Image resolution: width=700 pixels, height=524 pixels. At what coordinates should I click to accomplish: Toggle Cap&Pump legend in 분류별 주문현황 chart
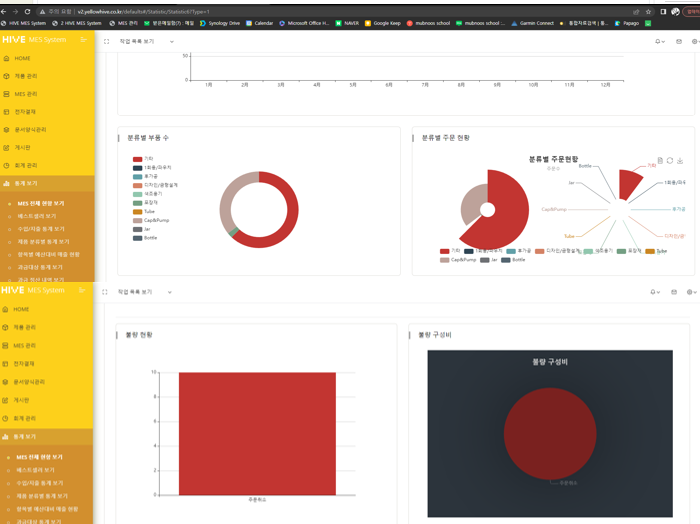coord(458,260)
